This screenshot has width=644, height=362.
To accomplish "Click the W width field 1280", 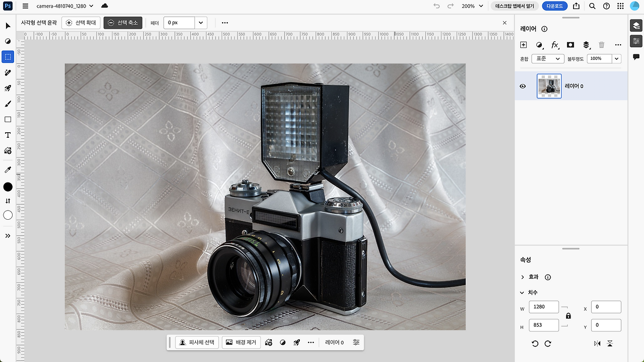I will pyautogui.click(x=544, y=307).
